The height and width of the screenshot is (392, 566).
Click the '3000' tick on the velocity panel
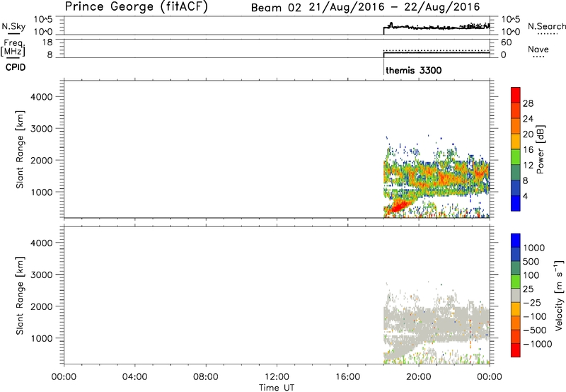[41, 275]
